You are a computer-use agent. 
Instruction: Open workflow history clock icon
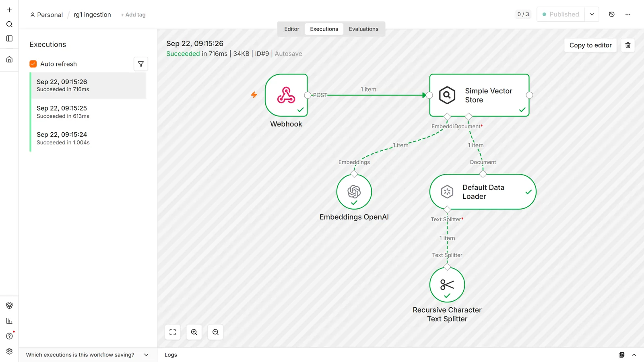[x=612, y=14]
